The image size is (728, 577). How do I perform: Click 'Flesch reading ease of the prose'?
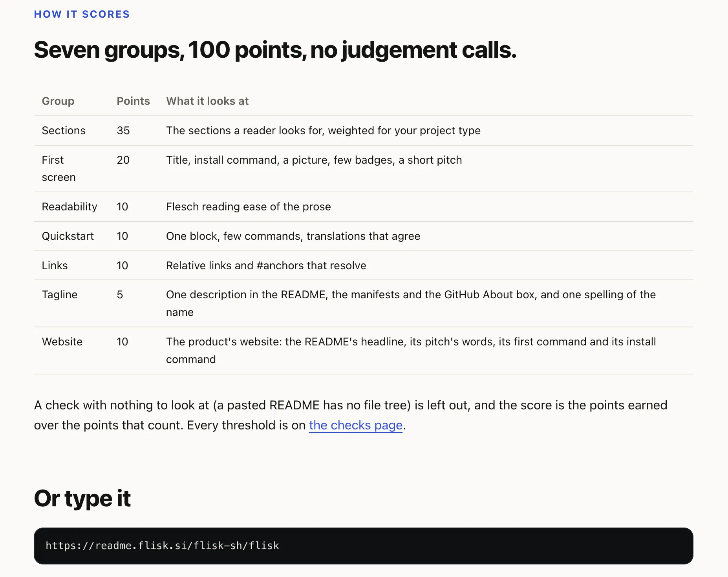(x=249, y=206)
